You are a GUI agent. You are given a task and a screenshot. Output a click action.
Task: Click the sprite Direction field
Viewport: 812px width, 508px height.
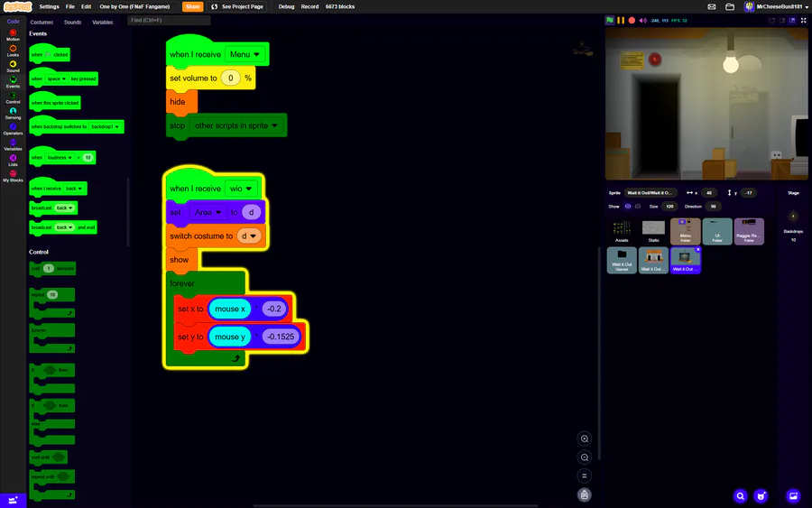pyautogui.click(x=713, y=206)
